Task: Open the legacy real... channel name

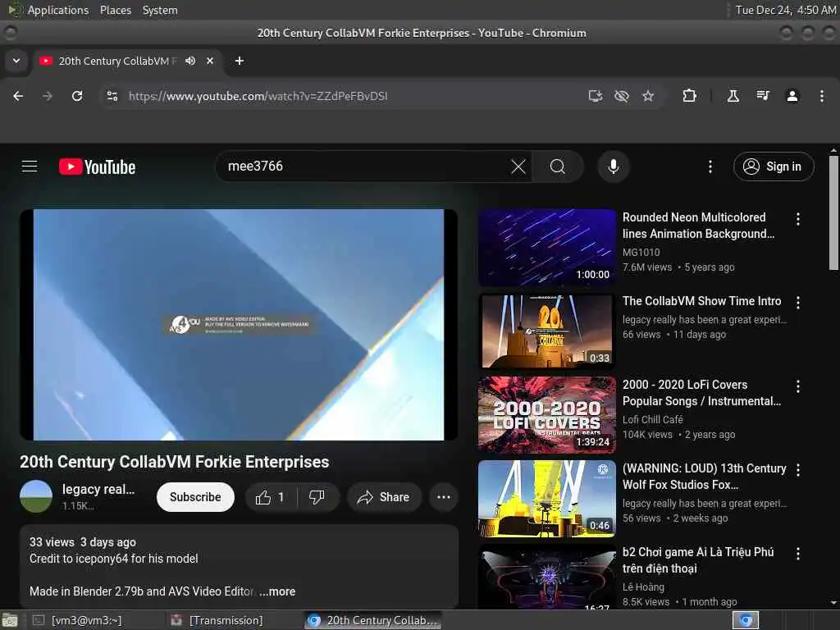Action: coord(98,489)
